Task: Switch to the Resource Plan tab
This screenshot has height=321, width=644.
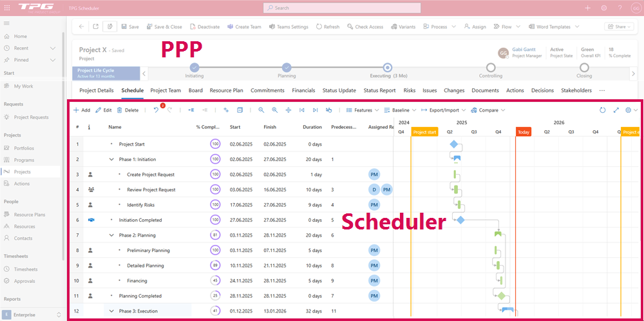Action: pos(226,91)
